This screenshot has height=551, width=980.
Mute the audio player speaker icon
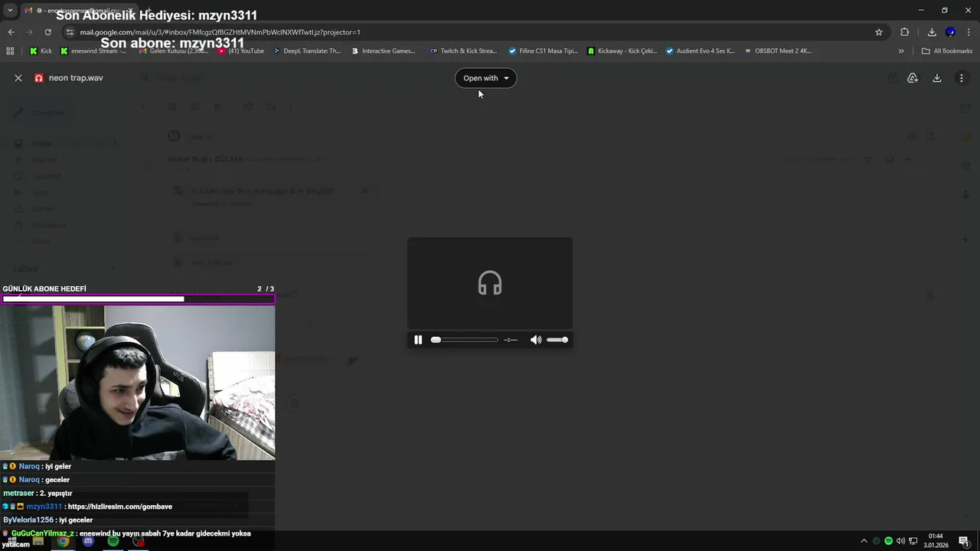536,340
